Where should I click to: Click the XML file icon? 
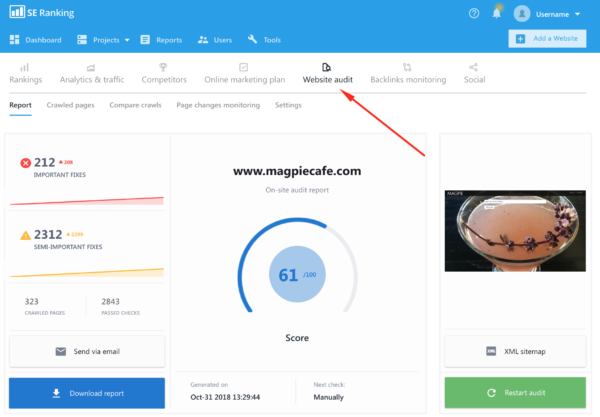click(491, 351)
